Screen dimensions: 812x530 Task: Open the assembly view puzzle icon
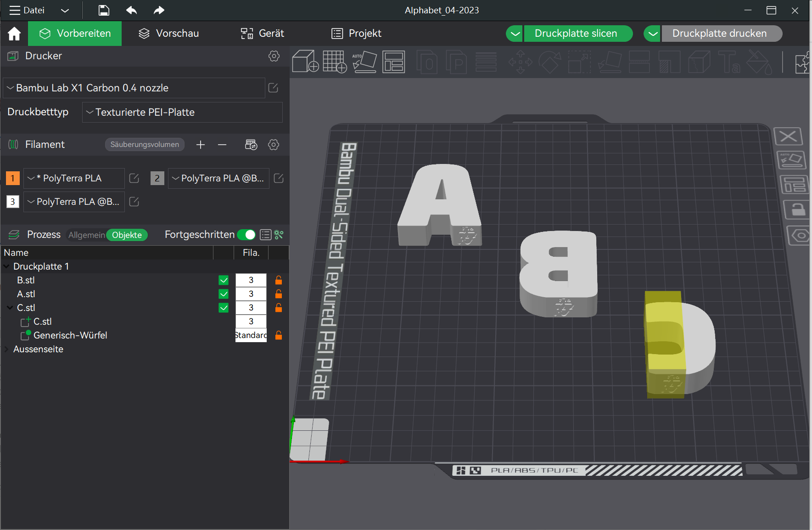click(x=803, y=62)
